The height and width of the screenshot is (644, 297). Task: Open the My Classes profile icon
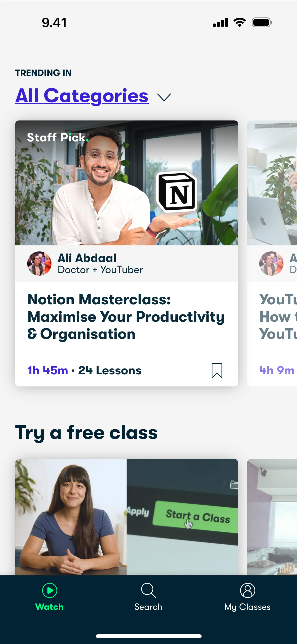[x=247, y=590]
